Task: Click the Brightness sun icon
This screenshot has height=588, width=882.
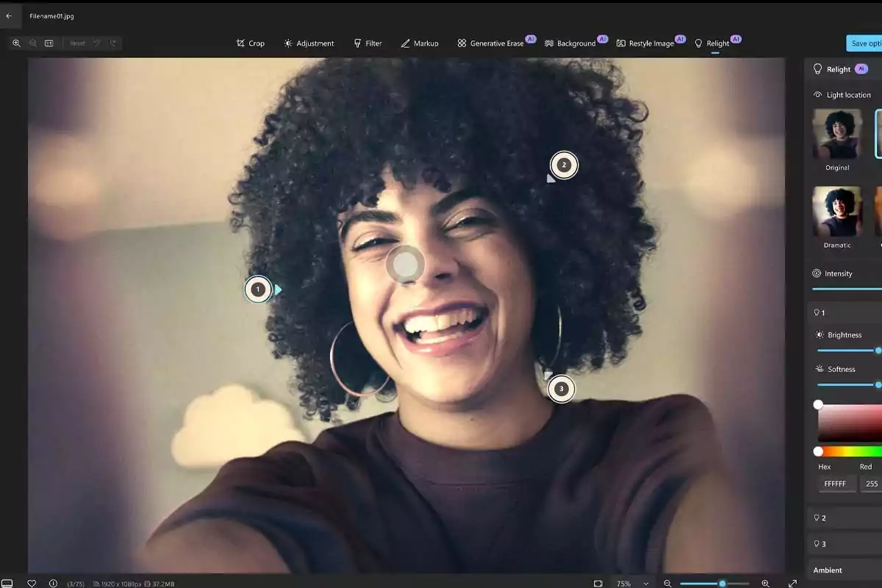Action: (820, 335)
